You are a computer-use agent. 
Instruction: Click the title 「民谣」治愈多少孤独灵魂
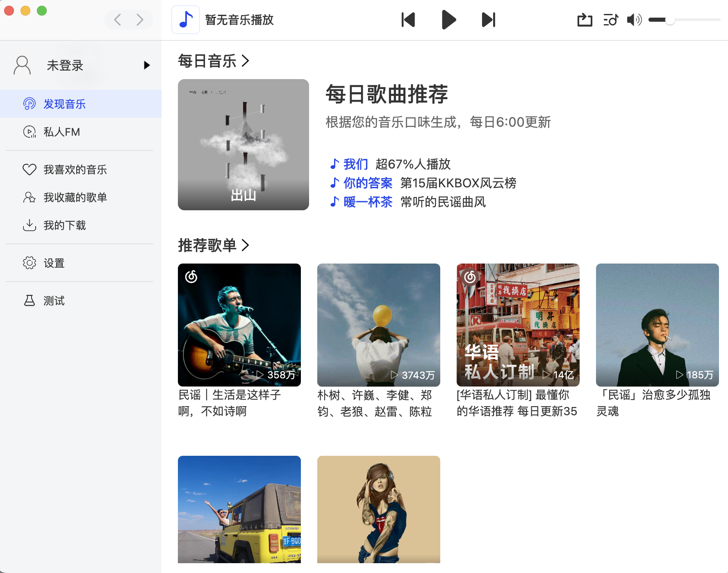653,403
